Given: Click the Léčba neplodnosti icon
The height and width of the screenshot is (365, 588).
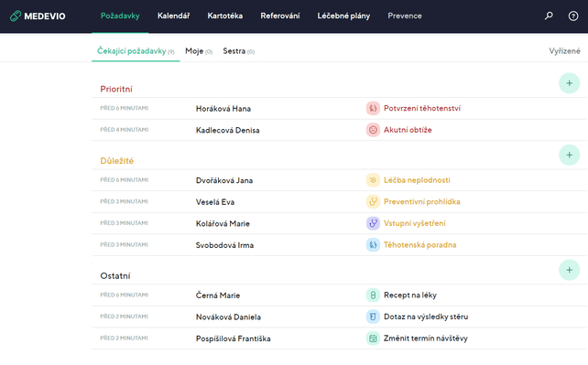Looking at the screenshot, I should pos(373,180).
